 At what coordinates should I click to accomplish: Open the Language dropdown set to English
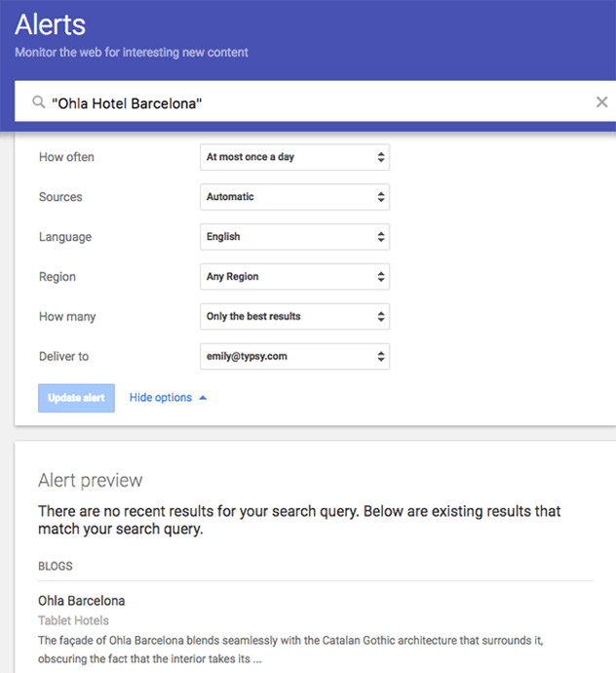click(x=294, y=237)
